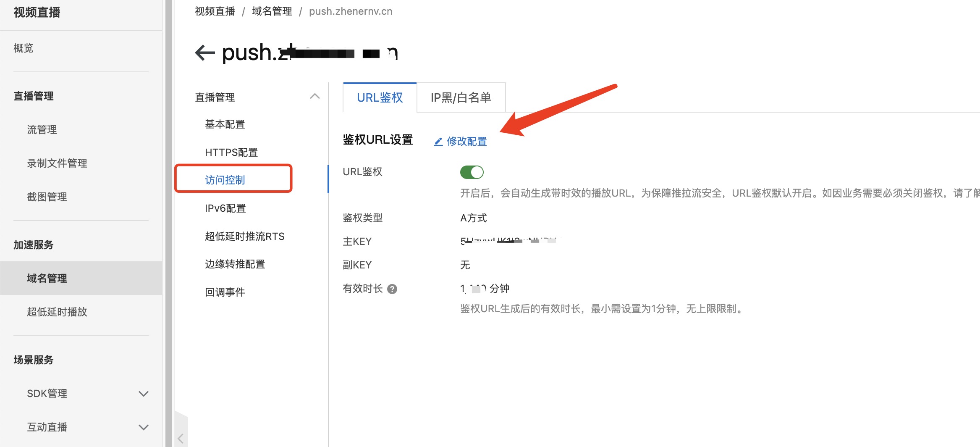This screenshot has width=980, height=447.
Task: Click the pencil edit icon beside 修改配置
Action: pyautogui.click(x=438, y=142)
